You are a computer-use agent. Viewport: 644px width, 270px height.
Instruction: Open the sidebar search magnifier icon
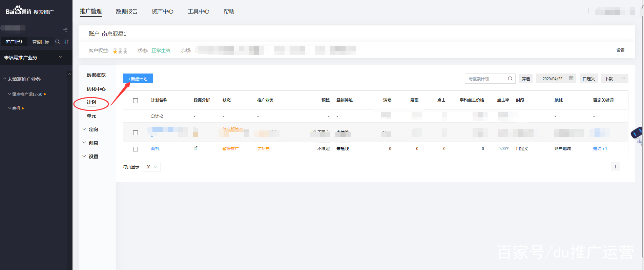pyautogui.click(x=58, y=42)
